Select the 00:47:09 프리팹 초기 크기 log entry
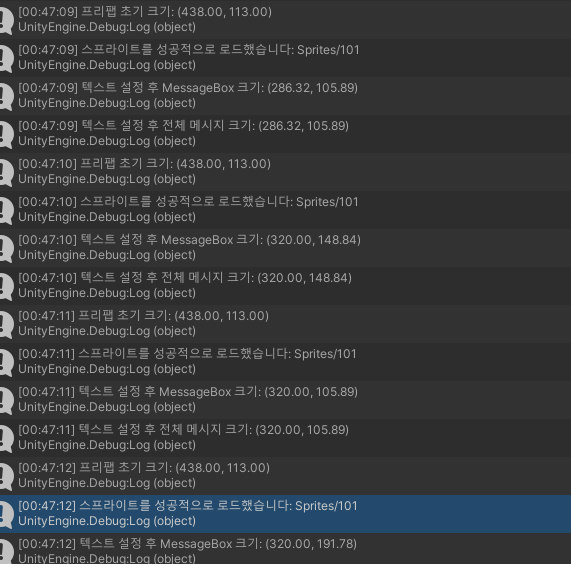This screenshot has height=564, width=571. 286,19
